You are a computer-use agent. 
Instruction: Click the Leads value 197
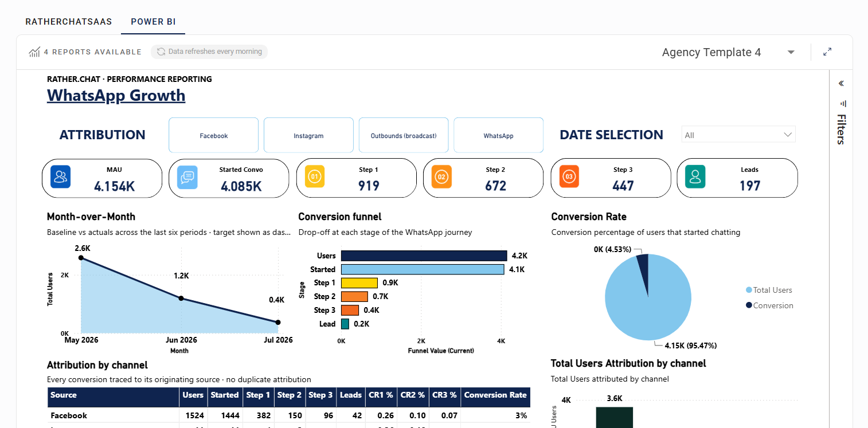click(749, 186)
